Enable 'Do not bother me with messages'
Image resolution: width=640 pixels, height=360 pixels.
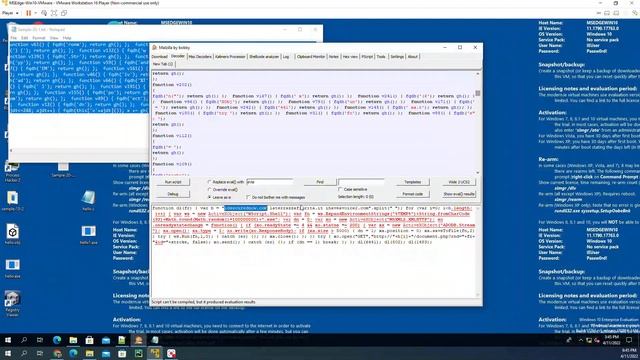point(248,197)
